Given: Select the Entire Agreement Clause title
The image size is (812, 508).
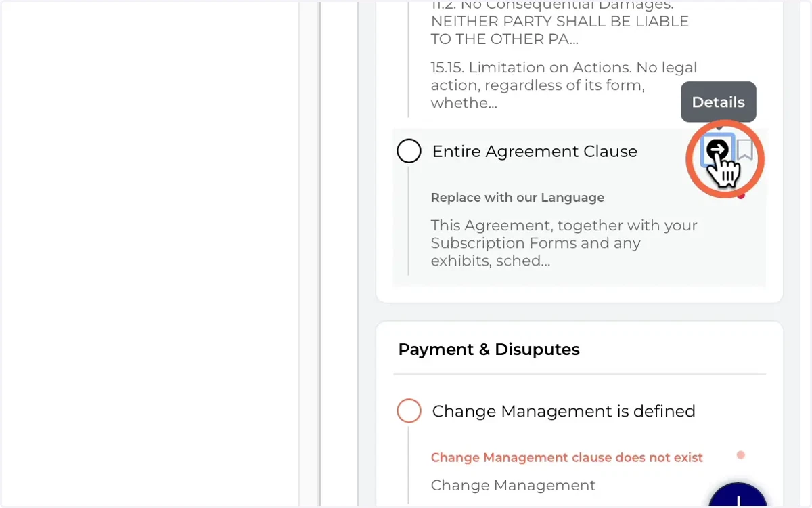Looking at the screenshot, I should point(535,151).
